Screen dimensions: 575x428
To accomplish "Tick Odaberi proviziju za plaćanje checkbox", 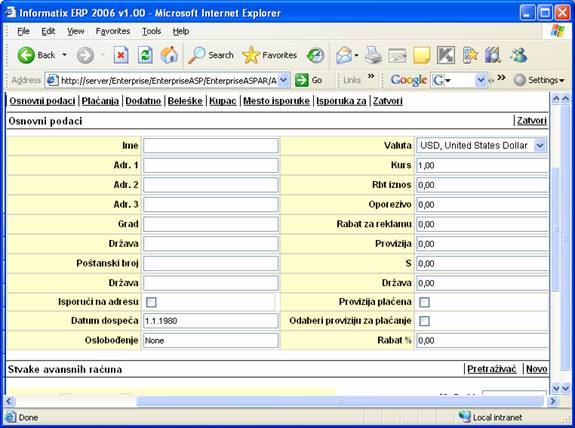I will 424,321.
